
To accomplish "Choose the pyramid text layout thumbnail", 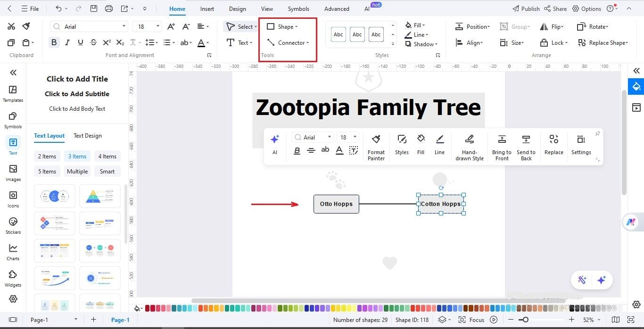I will [100, 196].
